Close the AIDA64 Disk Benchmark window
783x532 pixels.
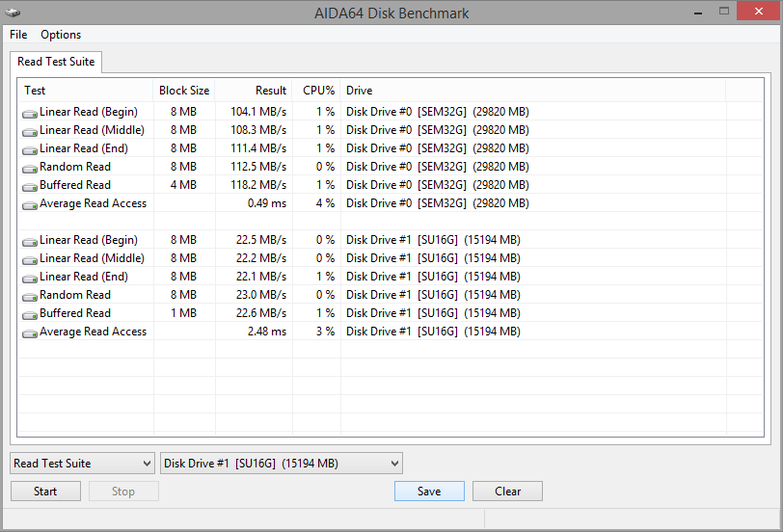tap(759, 11)
